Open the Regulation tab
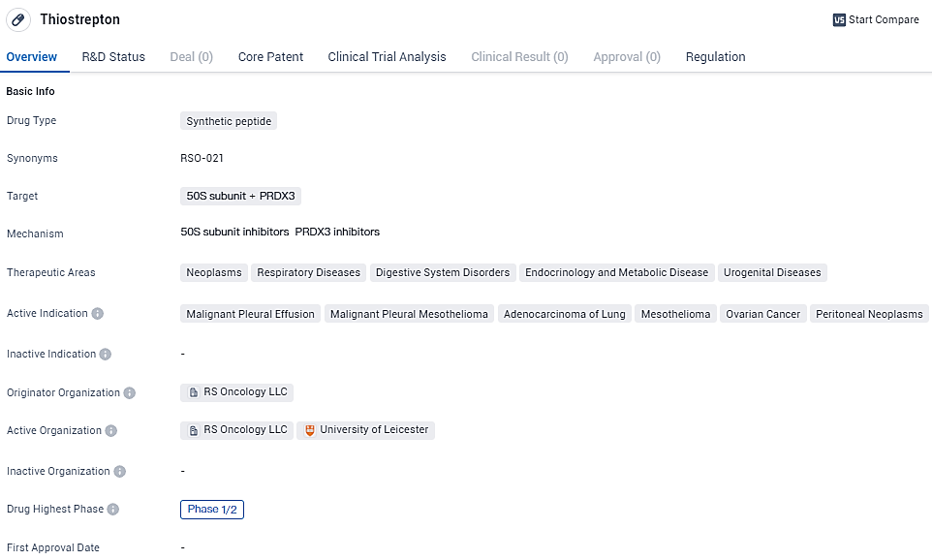Screen dimensions: 932x560 pos(715,57)
